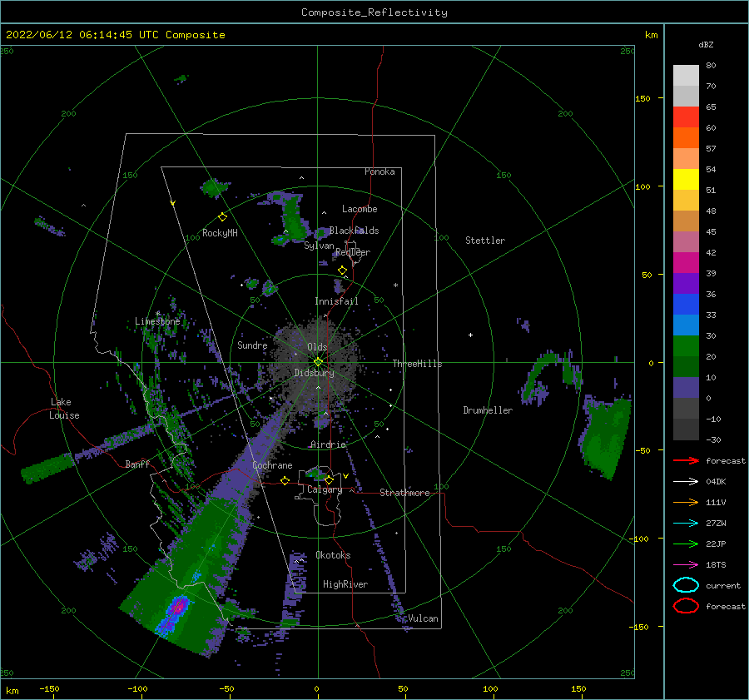Click the green 22JP arrow icon
The width and height of the screenshot is (749, 700).
coord(686,544)
